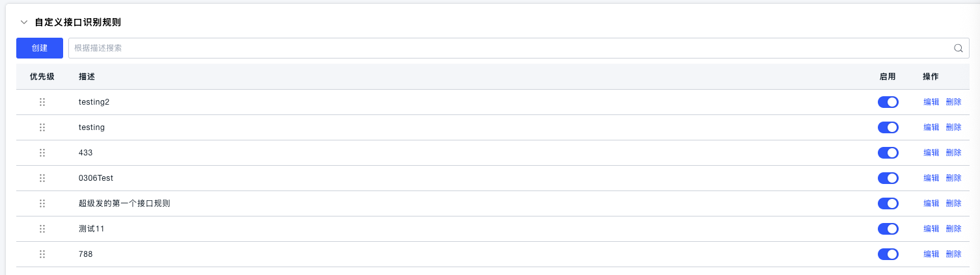Click drag handle icon for 0306Test rule

click(42, 178)
